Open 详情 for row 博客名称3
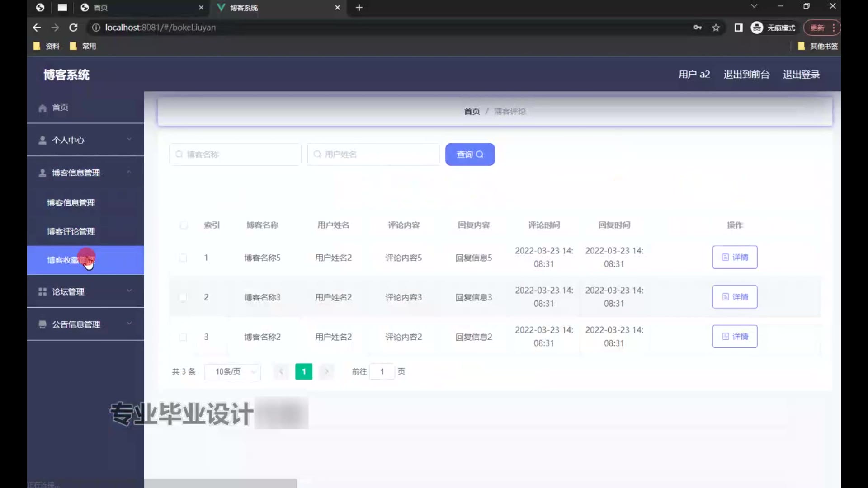 click(x=735, y=297)
